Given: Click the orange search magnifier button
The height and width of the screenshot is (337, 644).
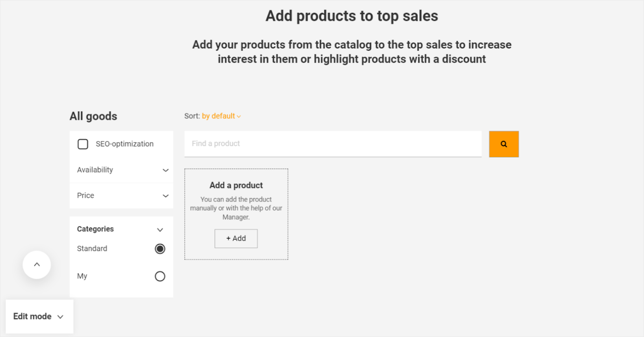Looking at the screenshot, I should click(x=504, y=144).
